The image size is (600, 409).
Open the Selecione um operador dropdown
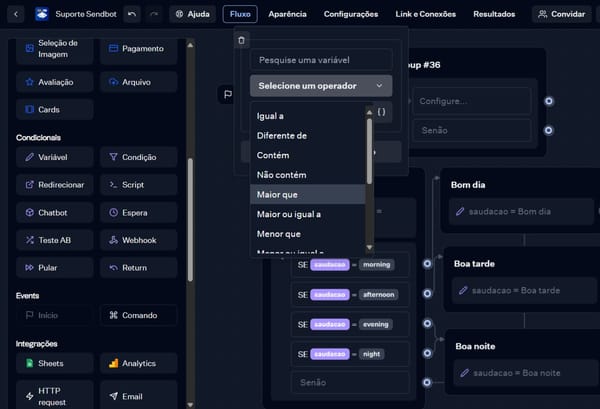click(321, 86)
